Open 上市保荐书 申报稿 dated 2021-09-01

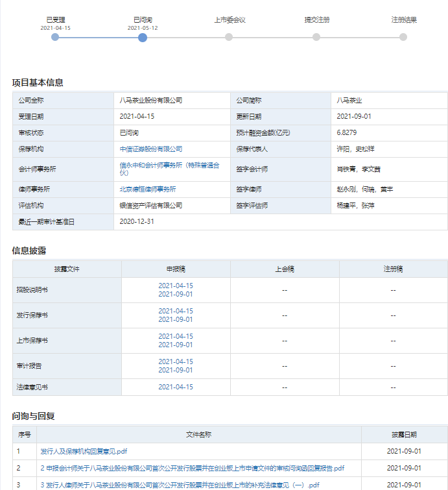point(176,345)
